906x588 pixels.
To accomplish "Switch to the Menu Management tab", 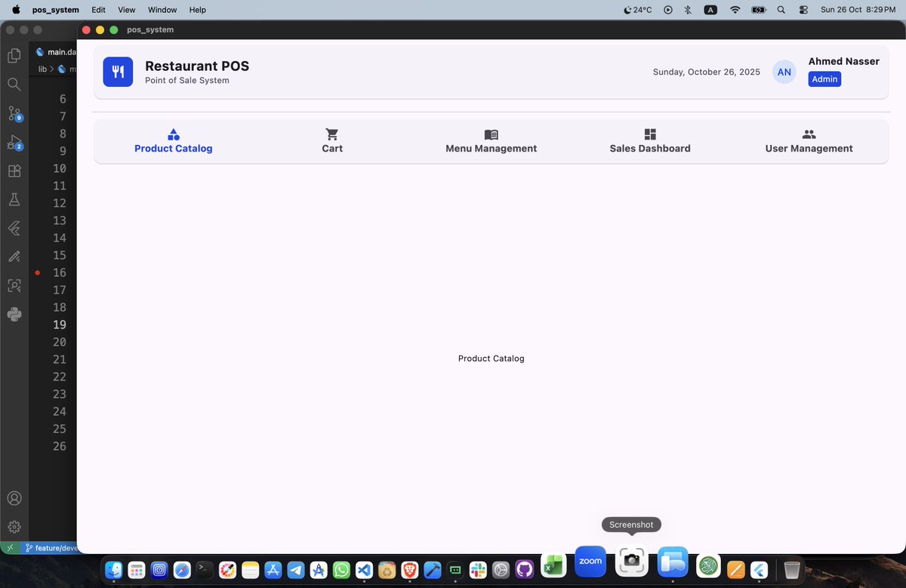I will pyautogui.click(x=491, y=141).
